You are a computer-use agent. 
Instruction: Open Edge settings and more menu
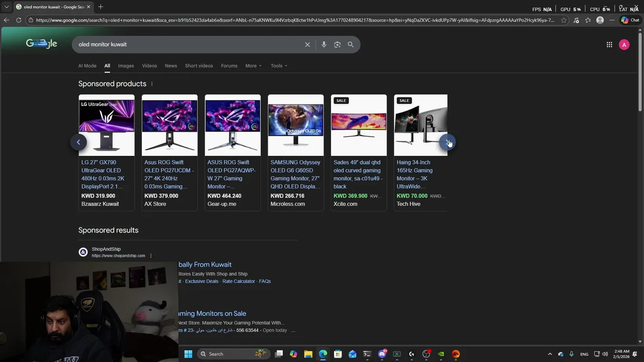tap(612, 20)
